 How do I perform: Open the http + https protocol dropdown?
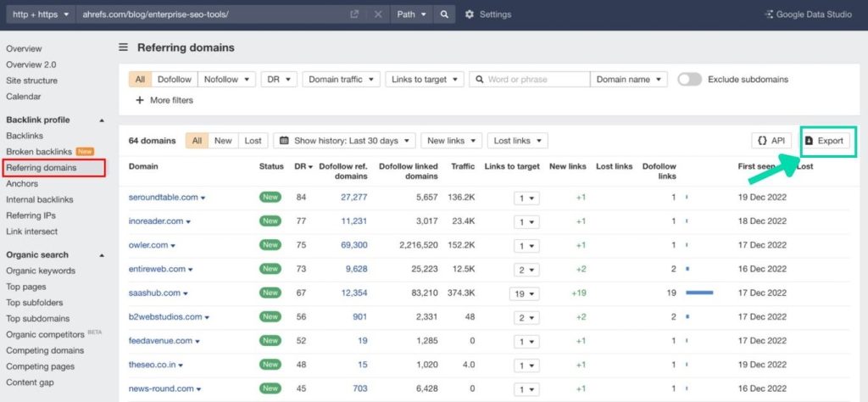(41, 14)
